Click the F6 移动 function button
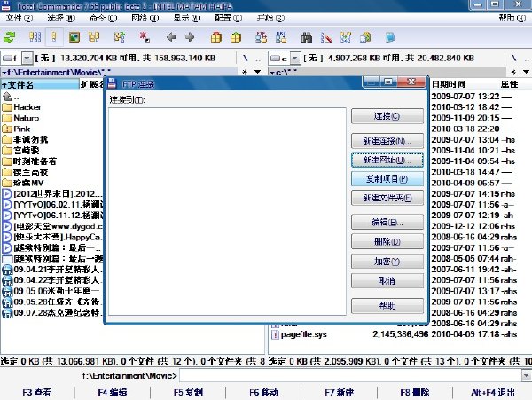The height and width of the screenshot is (400, 532). click(x=264, y=393)
